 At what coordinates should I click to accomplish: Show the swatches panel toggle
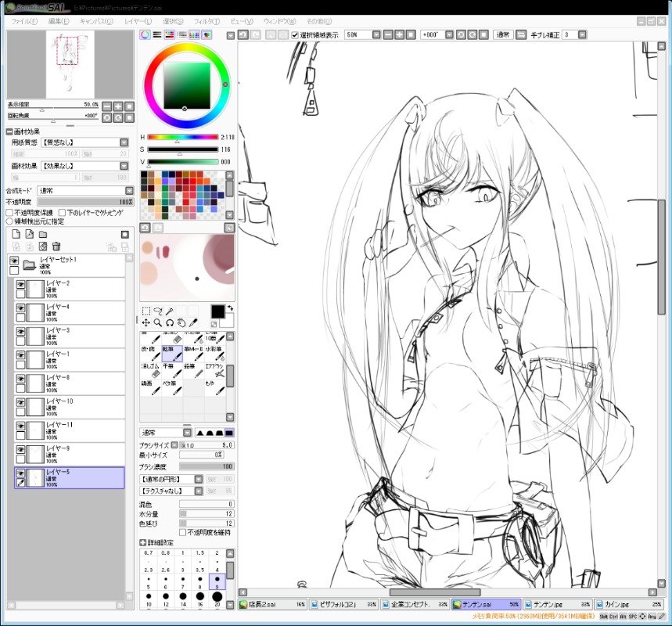[x=194, y=35]
